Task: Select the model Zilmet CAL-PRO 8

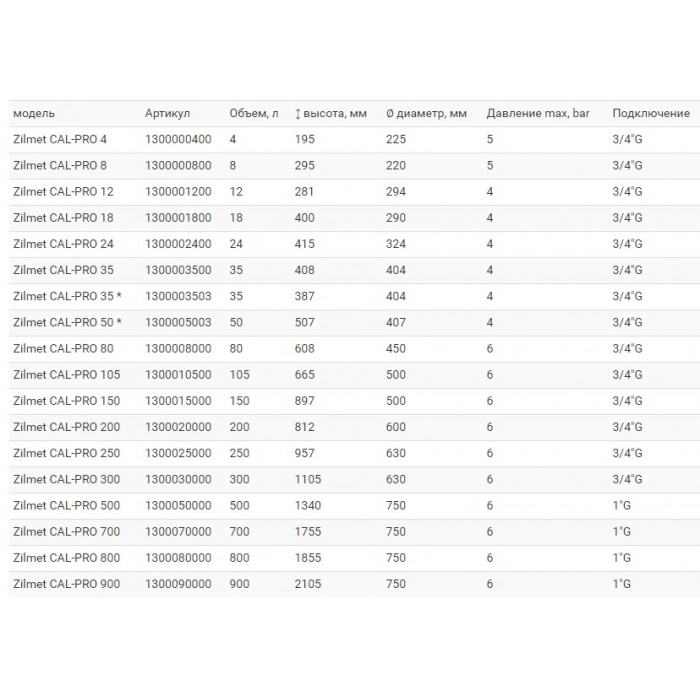Action: pyautogui.click(x=60, y=166)
